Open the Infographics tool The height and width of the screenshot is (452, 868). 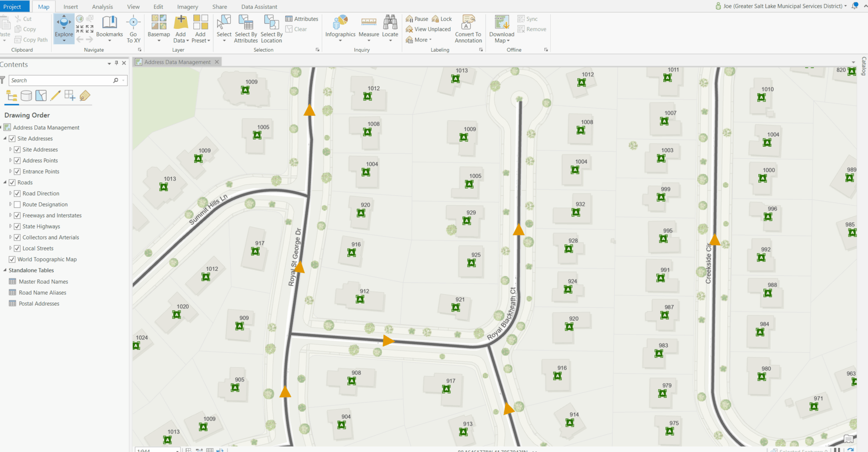click(x=340, y=28)
